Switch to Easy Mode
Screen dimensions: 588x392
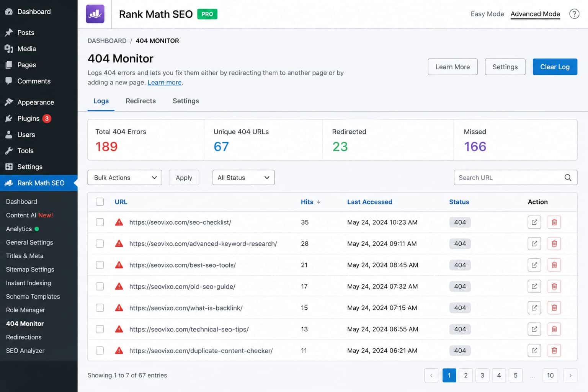coord(487,14)
